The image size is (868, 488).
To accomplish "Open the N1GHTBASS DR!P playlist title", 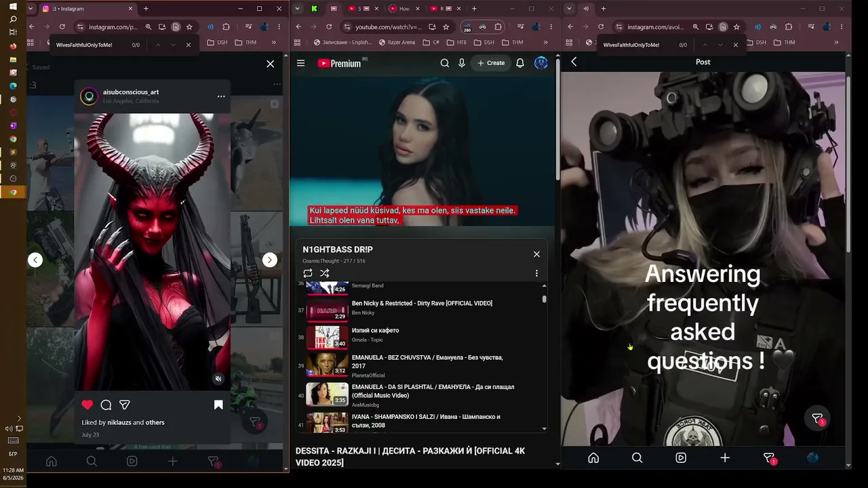I will [338, 249].
